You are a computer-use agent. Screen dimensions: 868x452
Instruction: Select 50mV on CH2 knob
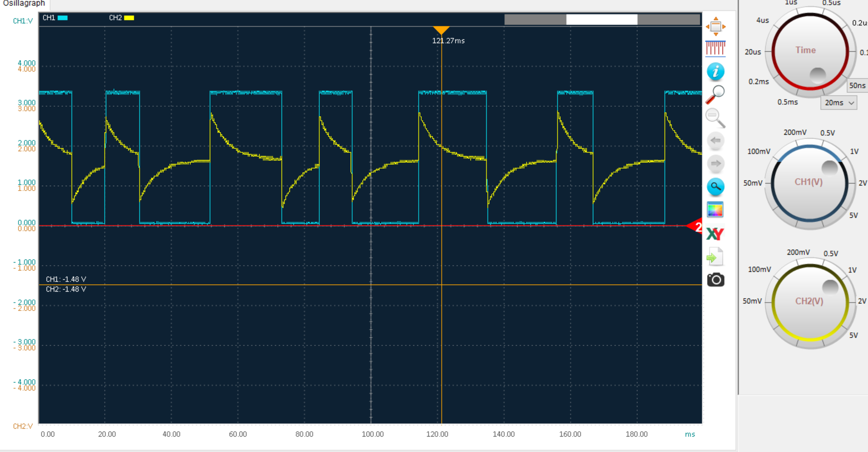point(752,301)
